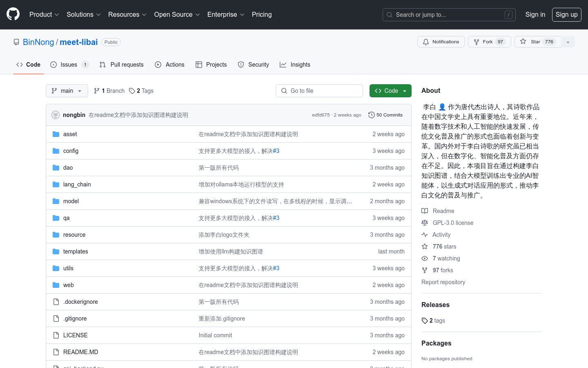The height and width of the screenshot is (368, 588).
Task: Expand the Open Source menu
Action: tap(177, 15)
